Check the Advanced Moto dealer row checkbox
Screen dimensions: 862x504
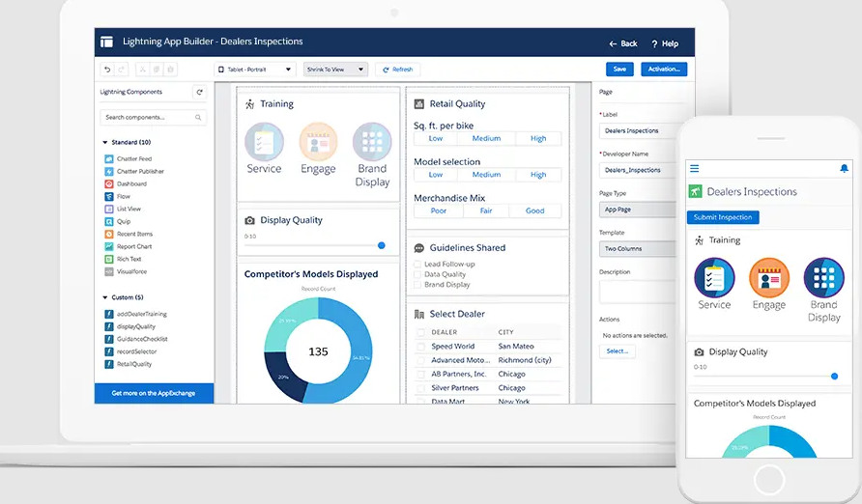[x=420, y=360]
